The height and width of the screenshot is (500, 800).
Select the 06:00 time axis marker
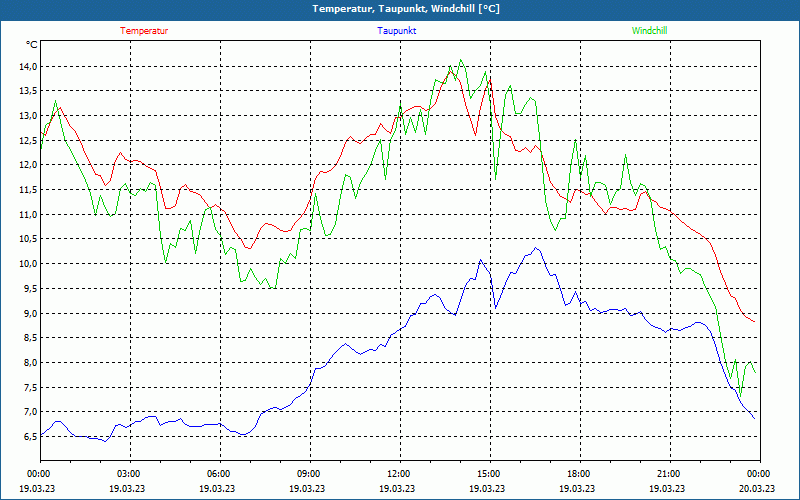218,474
